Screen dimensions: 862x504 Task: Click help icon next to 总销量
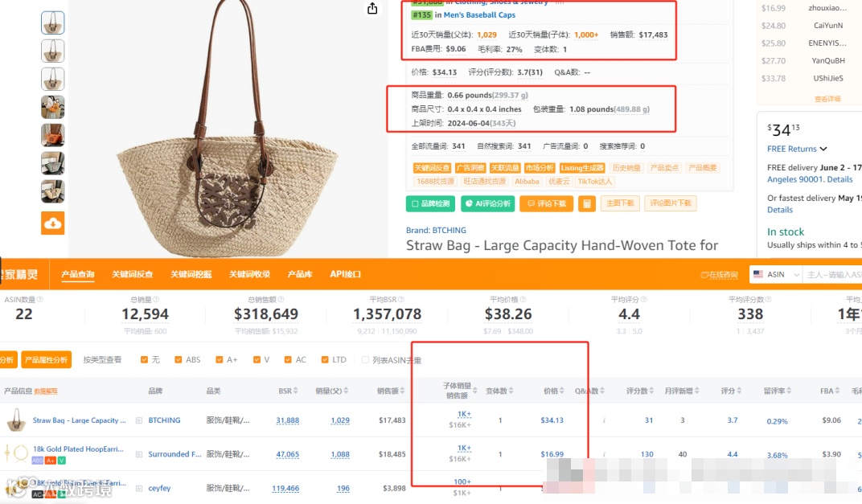point(156,300)
